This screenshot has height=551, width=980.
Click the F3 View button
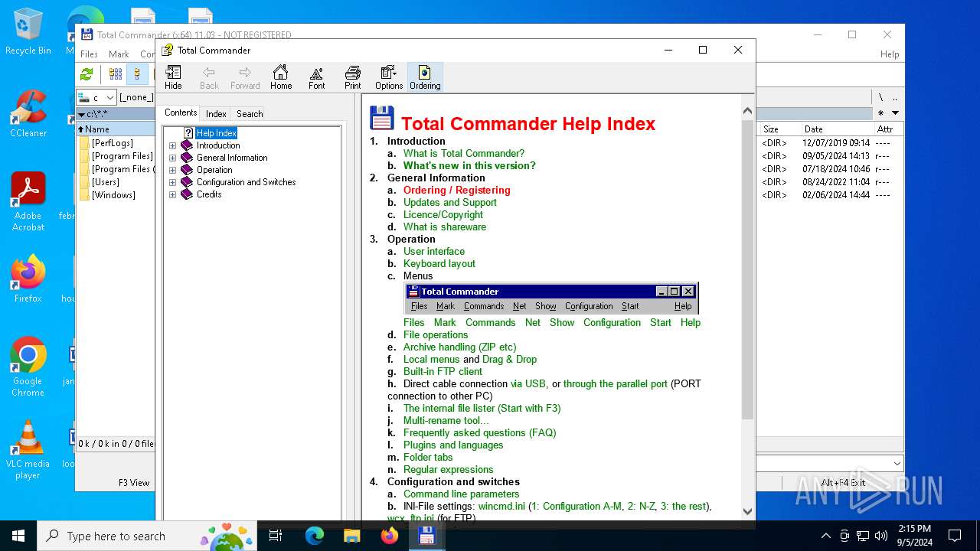(x=133, y=482)
